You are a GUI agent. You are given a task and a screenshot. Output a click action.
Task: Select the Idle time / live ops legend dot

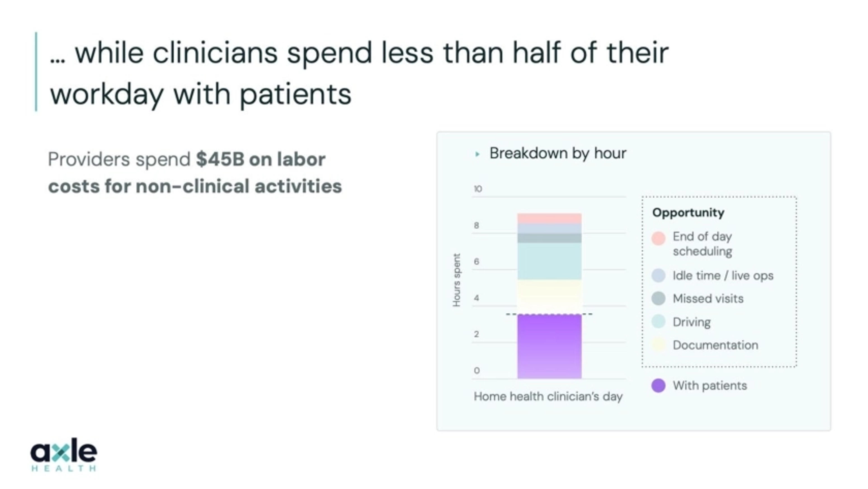(x=658, y=275)
